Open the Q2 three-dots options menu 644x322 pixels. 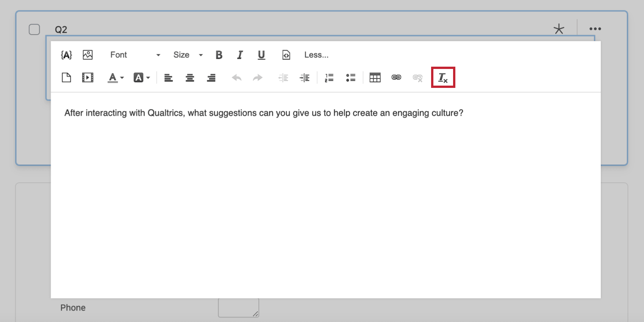tap(595, 29)
